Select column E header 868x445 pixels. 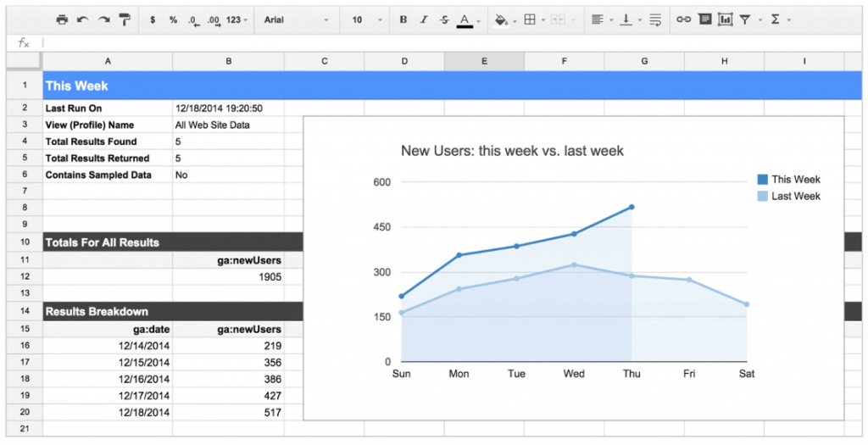tap(484, 61)
